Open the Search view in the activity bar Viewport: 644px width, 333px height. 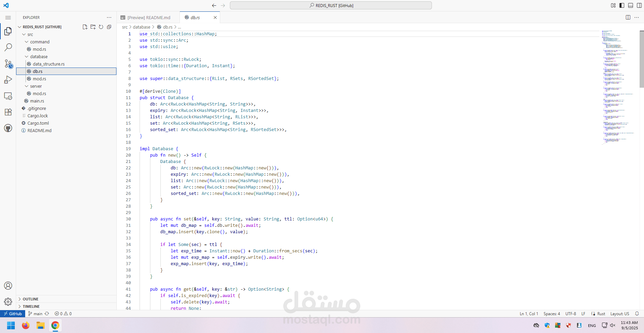click(8, 47)
